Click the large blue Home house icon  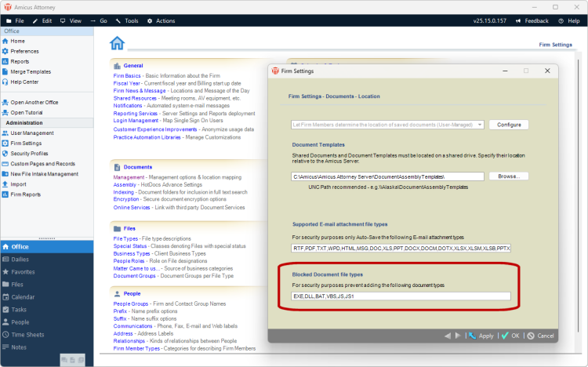(117, 43)
